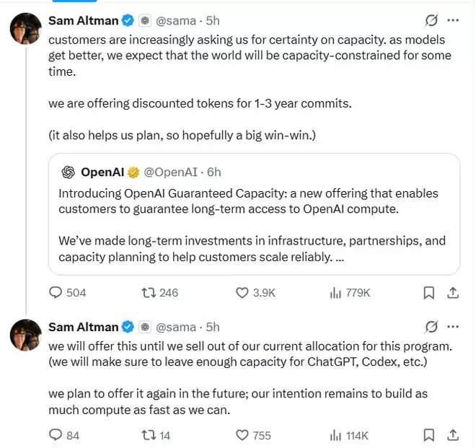View 114K views analytics on second tweet
Viewport: 476px width, 448px height.
349,436
